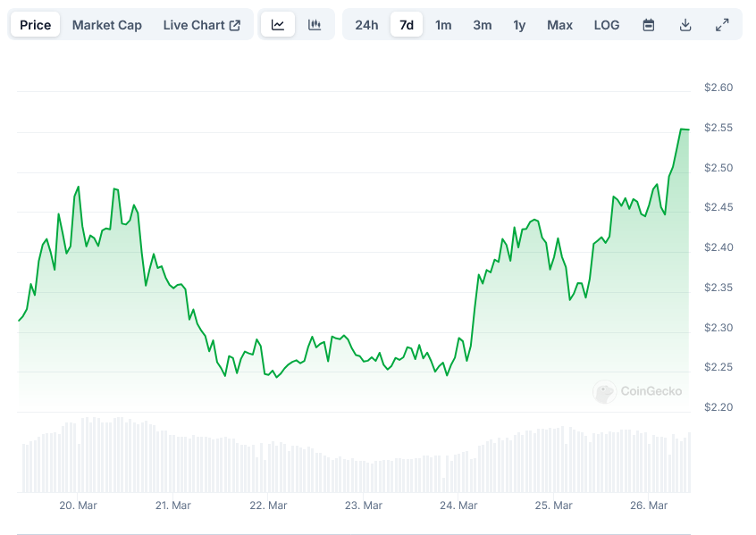Click the latest price point near $2.55

coord(688,130)
